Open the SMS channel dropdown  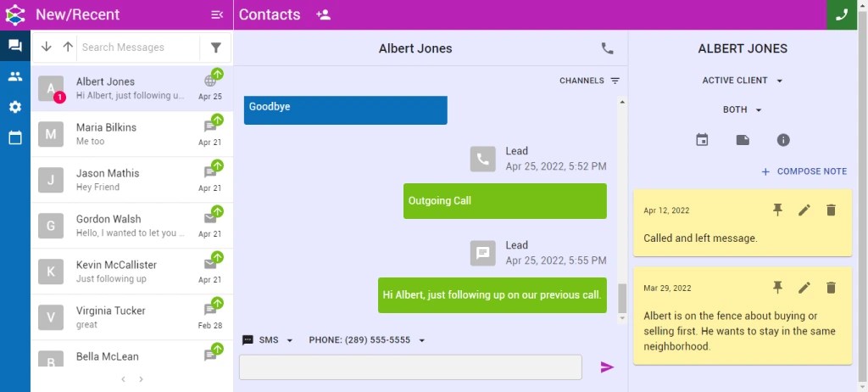click(x=268, y=340)
